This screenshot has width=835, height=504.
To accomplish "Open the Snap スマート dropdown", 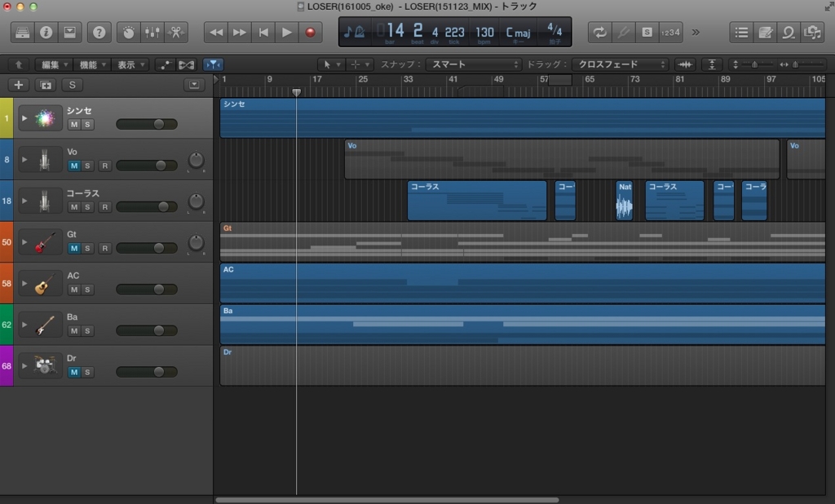I will coord(474,64).
